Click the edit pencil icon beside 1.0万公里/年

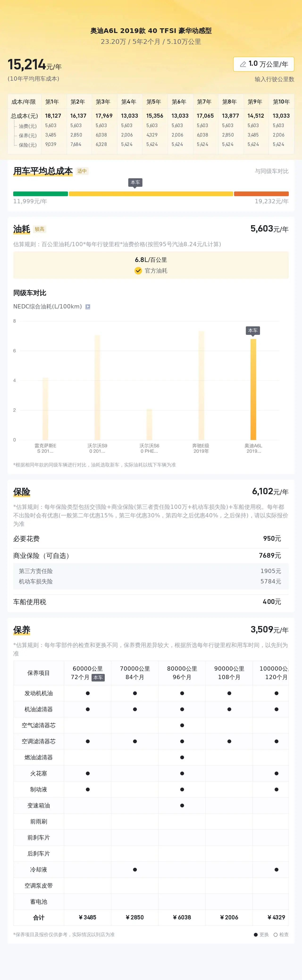243,64
